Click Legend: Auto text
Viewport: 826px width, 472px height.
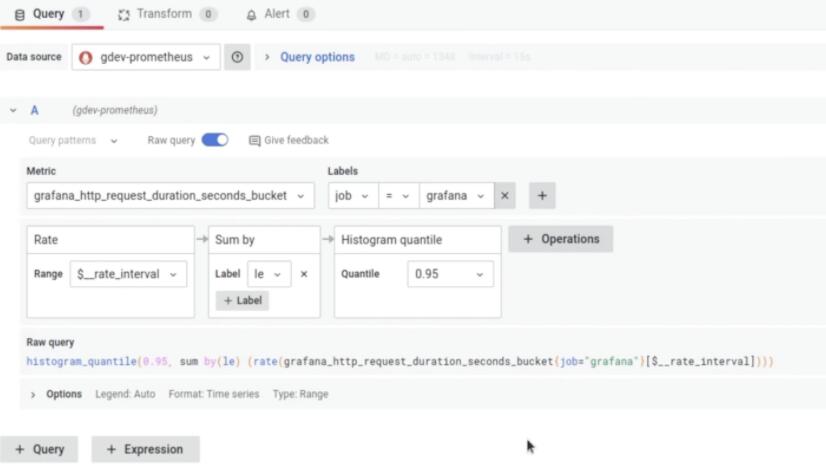[x=125, y=394]
